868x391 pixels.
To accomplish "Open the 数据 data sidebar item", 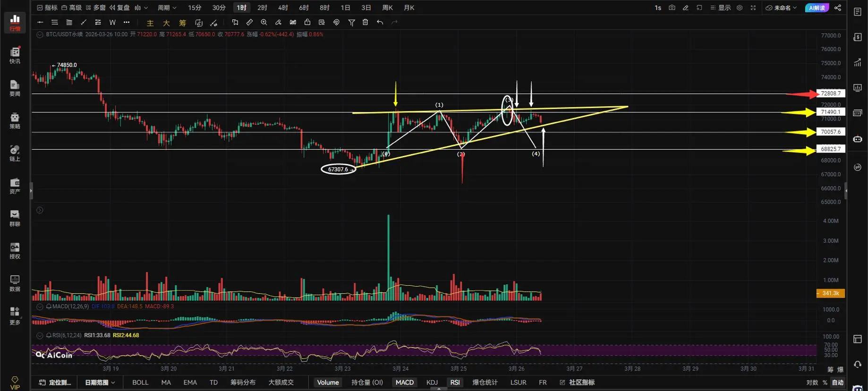I will (15, 284).
